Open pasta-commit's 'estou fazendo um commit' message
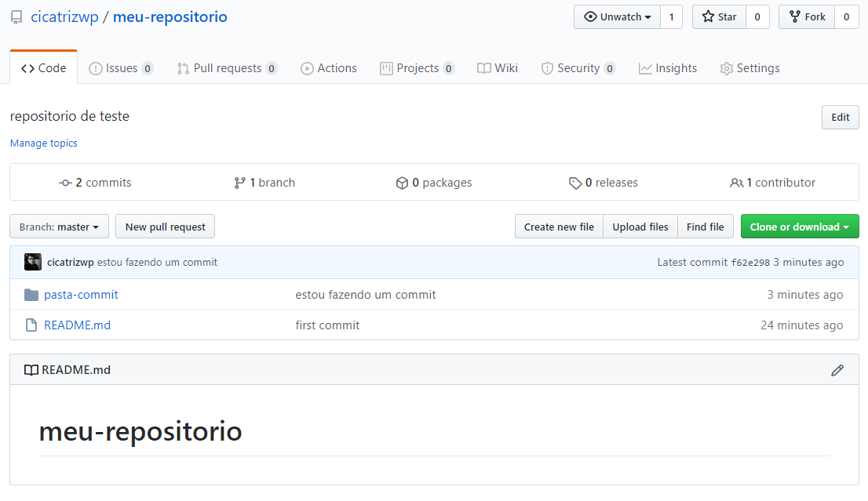The height and width of the screenshot is (501, 868). (366, 295)
